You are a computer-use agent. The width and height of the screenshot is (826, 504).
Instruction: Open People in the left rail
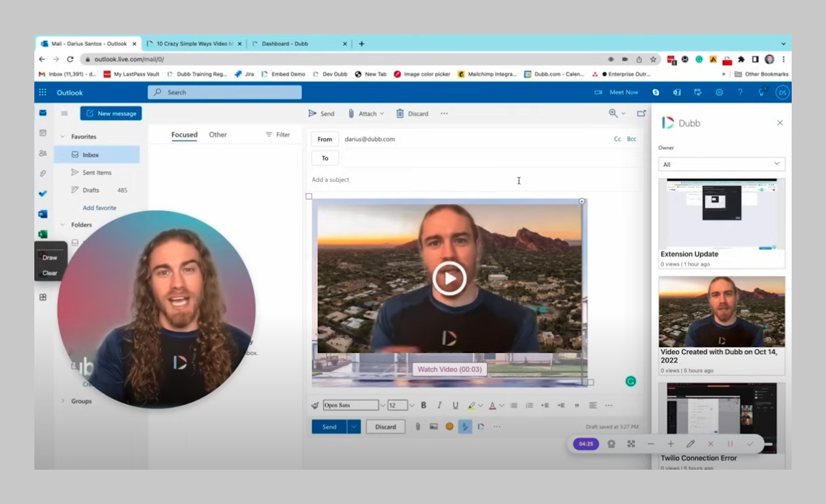(43, 153)
